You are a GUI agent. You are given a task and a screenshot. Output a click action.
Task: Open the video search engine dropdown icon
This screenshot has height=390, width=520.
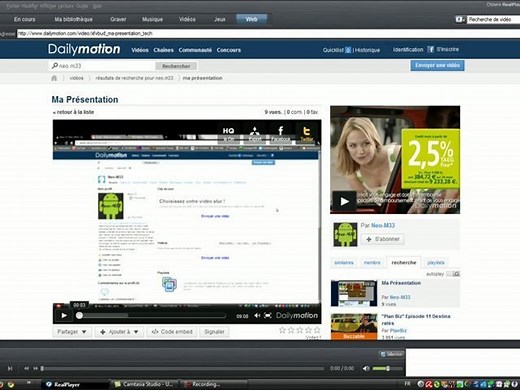[x=460, y=20]
